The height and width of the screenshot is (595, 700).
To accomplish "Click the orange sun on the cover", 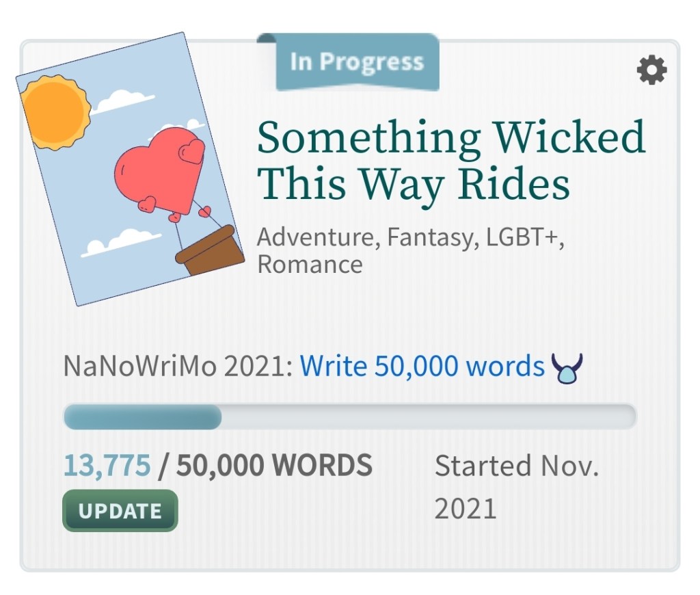I will pyautogui.click(x=55, y=112).
